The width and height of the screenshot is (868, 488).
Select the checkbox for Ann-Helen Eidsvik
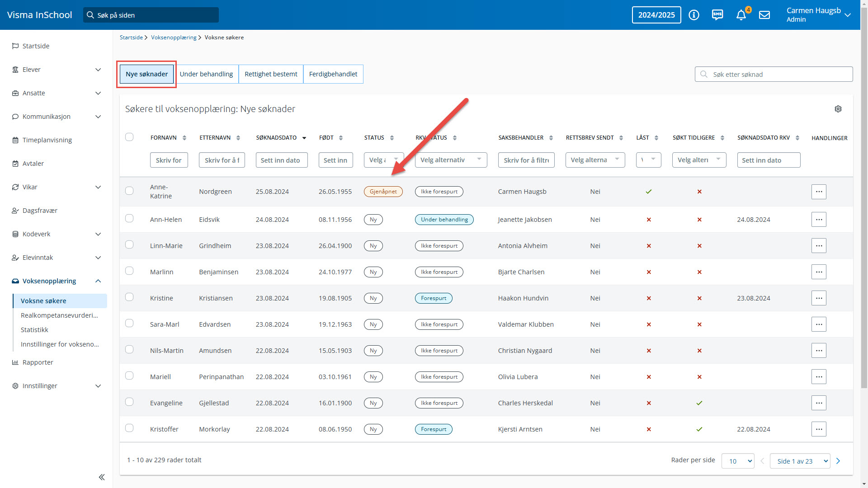pyautogui.click(x=129, y=219)
